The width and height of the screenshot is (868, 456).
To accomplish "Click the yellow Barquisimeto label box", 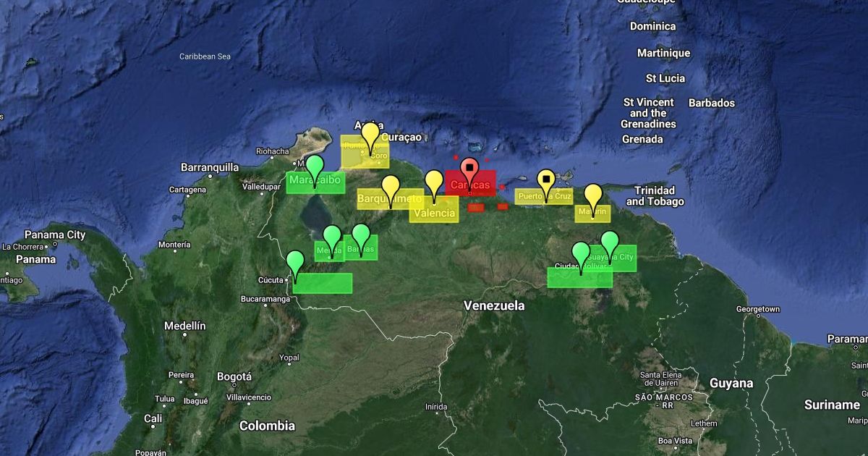I will [390, 199].
